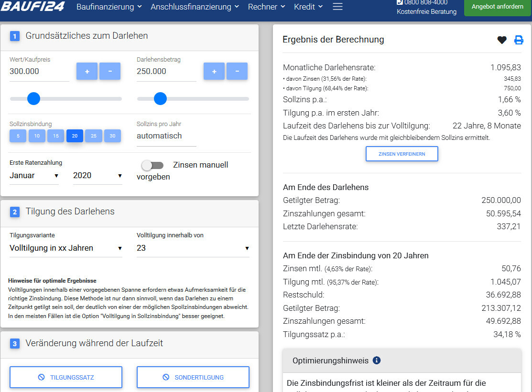Click the Zinsen verfeinern button
The width and height of the screenshot is (532, 392).
click(x=402, y=154)
